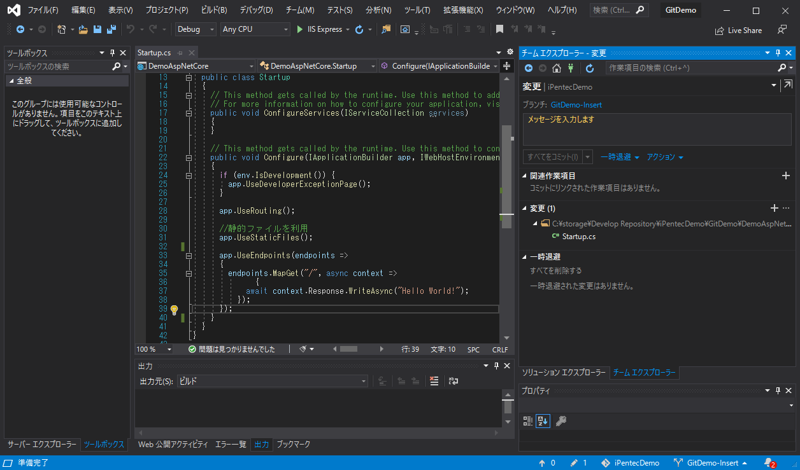Click the GitDemo-Insert branch in status bar
The height and width of the screenshot is (470, 800).
[710, 463]
